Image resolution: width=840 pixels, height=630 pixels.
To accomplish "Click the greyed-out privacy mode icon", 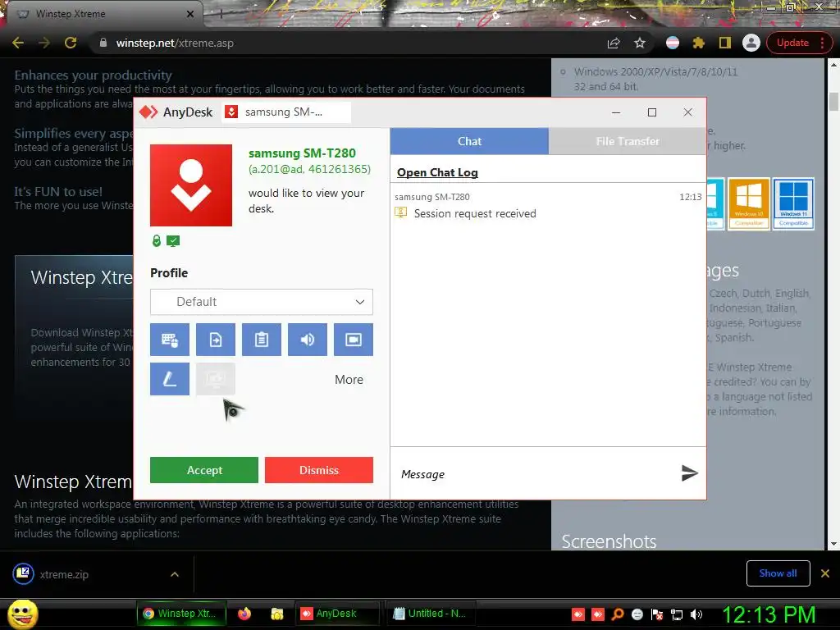I will [x=216, y=379].
